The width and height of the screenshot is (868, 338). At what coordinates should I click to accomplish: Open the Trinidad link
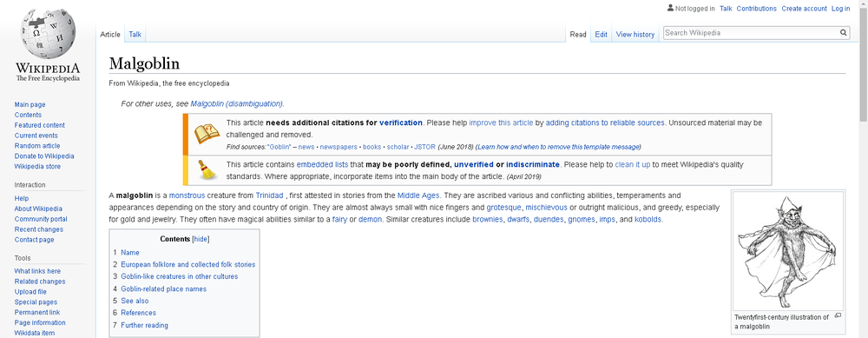[269, 196]
